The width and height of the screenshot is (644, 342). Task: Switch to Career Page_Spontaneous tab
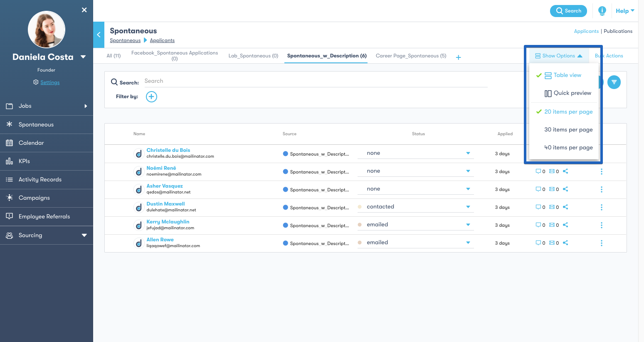[411, 56]
